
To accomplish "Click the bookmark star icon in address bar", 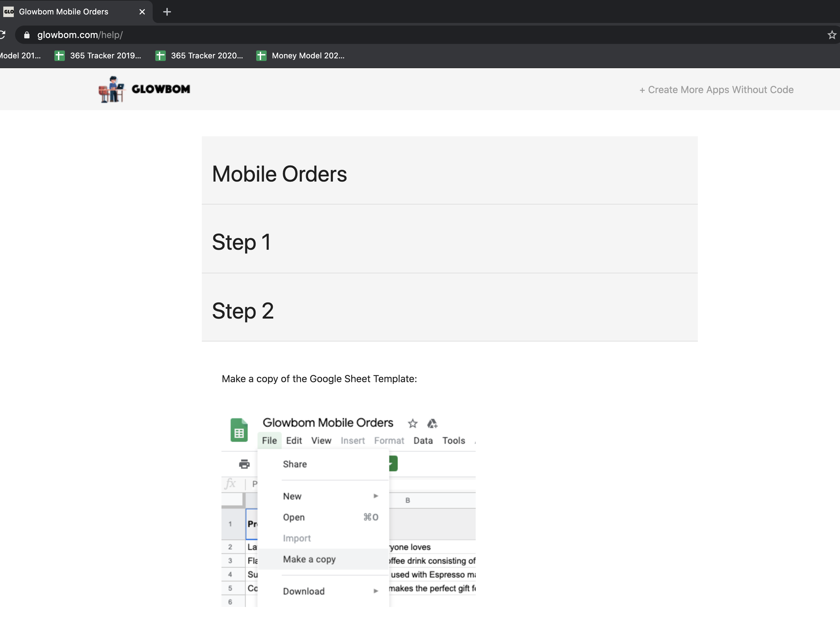I will [x=831, y=35].
